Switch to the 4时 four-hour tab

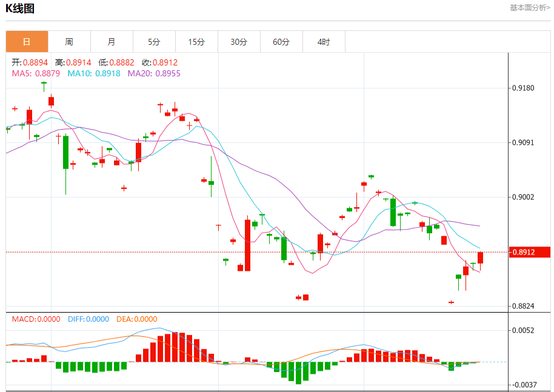pyautogui.click(x=324, y=42)
